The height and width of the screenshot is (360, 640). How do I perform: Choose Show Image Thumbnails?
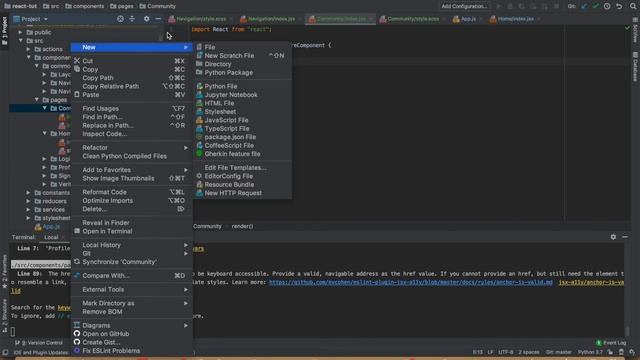pos(118,178)
